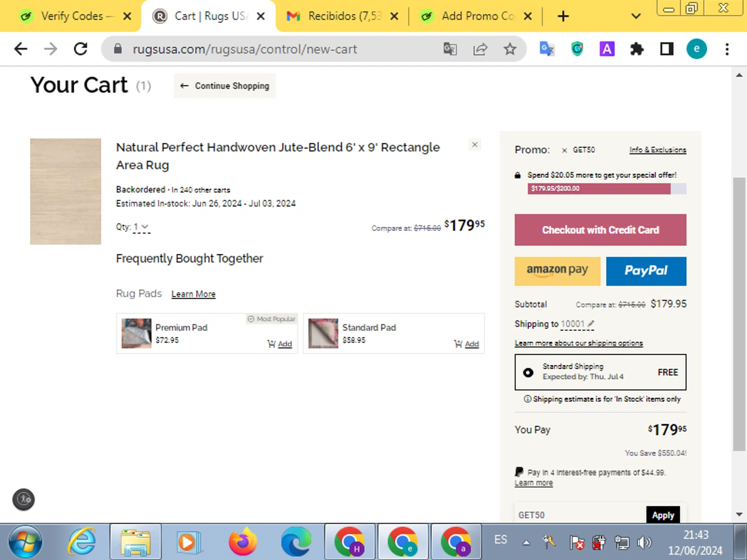Launch Internet Explorer from taskbar
Viewport: 747px width, 560px height.
[82, 542]
